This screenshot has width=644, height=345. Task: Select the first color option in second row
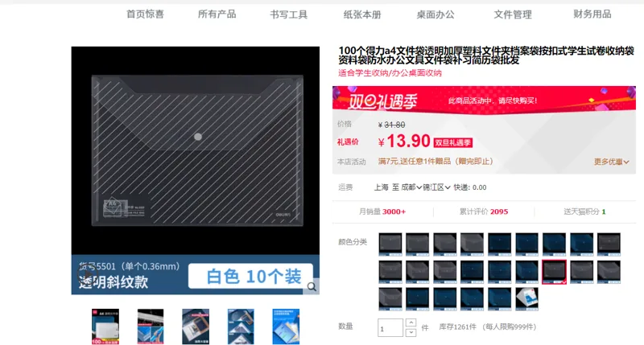coord(390,272)
